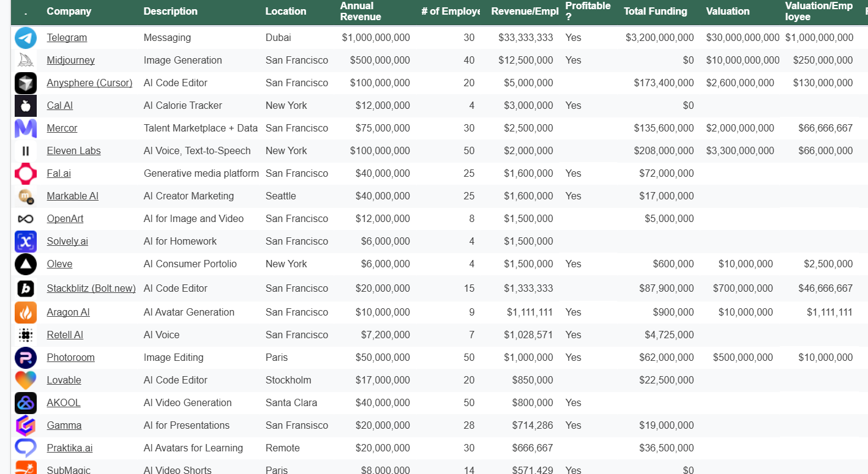
Task: Open the OpenArt company link
Action: [x=65, y=219]
